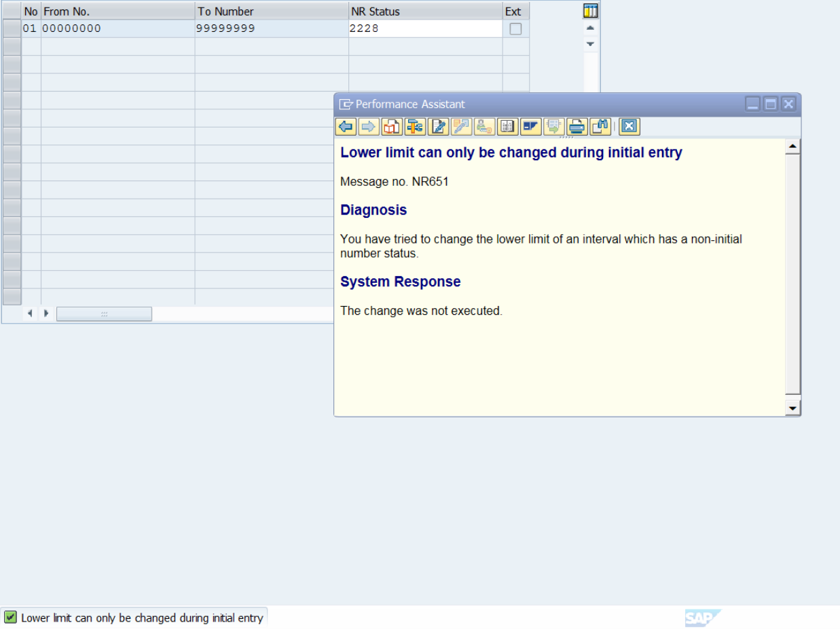Click From No. value 00000000

[117, 28]
